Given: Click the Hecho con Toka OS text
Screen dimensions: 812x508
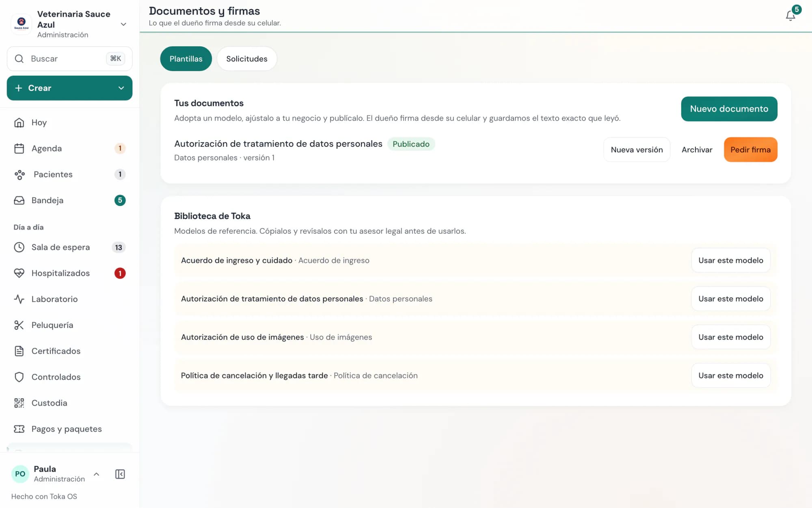Looking at the screenshot, I should coord(44,496).
